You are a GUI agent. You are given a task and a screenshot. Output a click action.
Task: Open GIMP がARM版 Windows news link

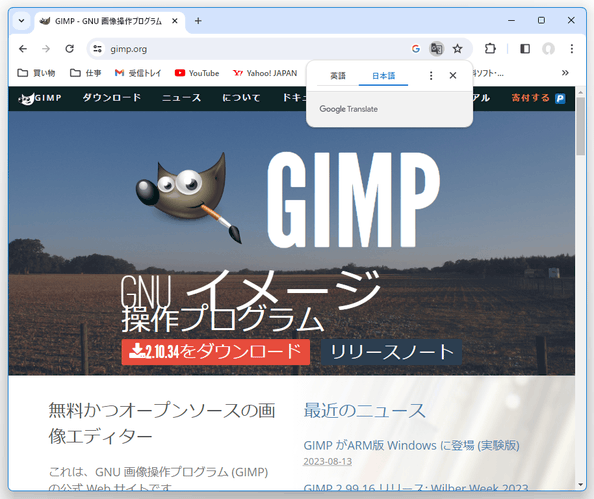click(x=411, y=445)
